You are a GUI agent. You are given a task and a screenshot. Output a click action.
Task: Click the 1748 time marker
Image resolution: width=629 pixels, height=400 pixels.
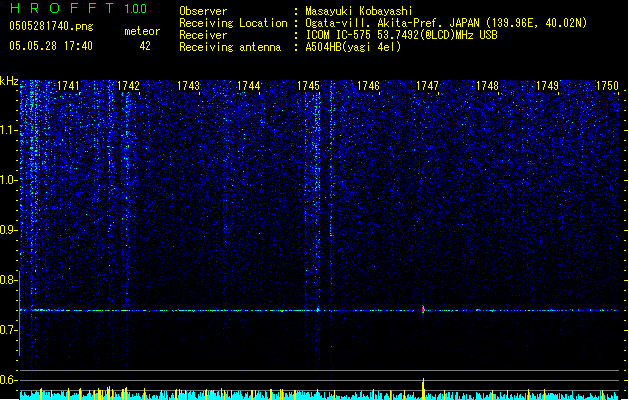click(x=487, y=86)
